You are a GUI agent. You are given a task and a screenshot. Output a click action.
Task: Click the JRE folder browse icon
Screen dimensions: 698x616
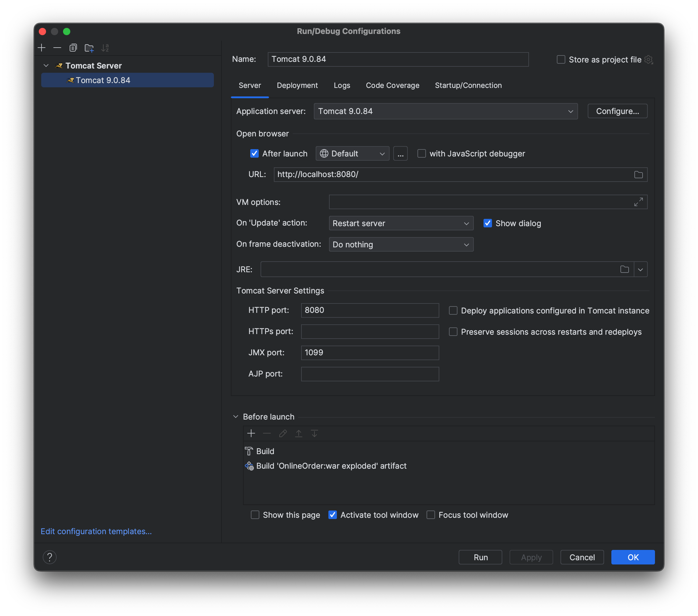pos(624,270)
